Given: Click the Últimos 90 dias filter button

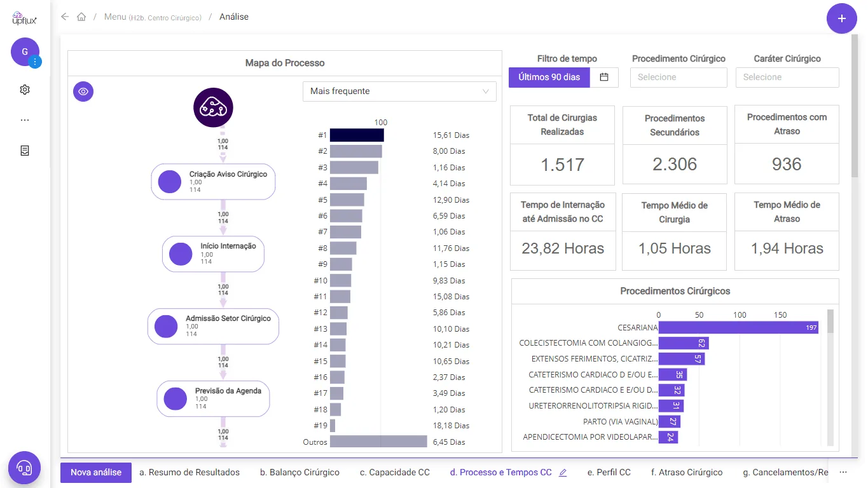Looking at the screenshot, I should click(x=549, y=77).
